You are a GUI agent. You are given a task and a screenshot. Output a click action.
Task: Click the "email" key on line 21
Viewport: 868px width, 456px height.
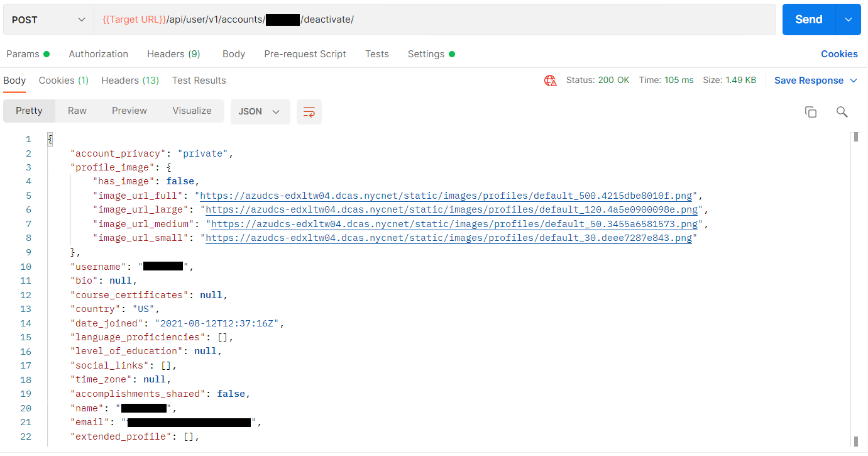click(x=91, y=422)
